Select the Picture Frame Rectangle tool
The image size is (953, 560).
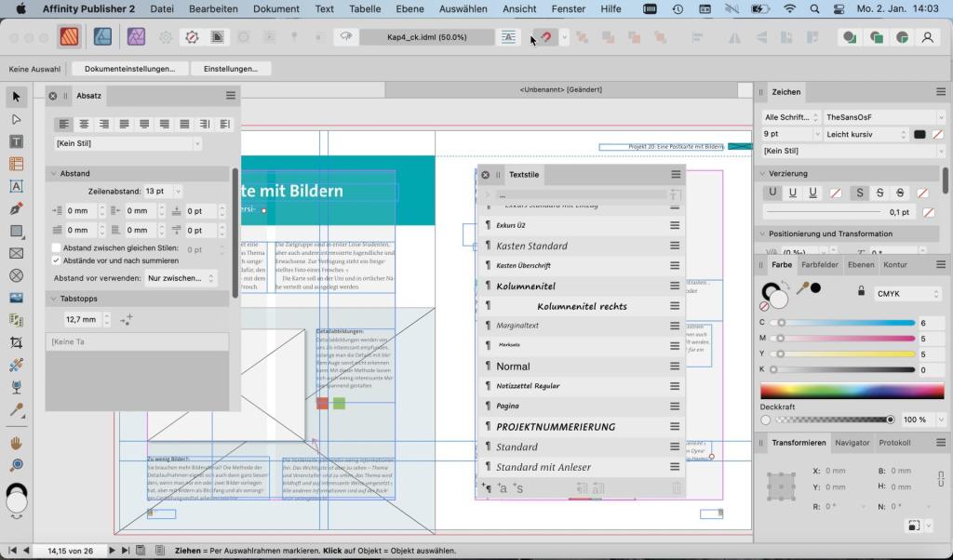(x=15, y=252)
